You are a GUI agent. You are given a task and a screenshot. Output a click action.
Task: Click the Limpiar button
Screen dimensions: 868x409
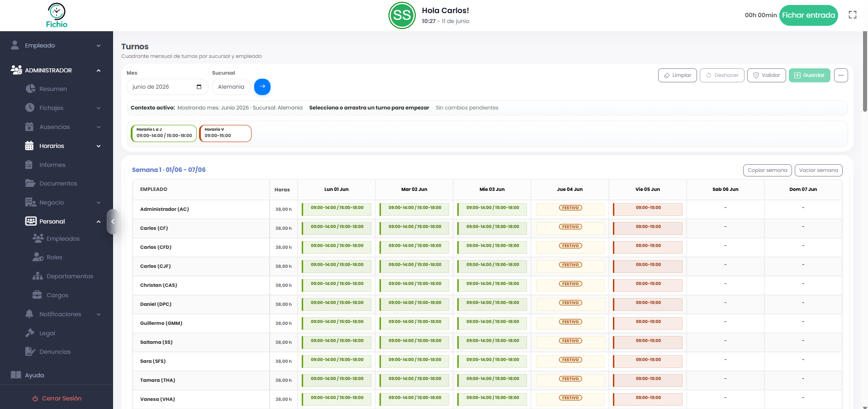click(x=678, y=75)
